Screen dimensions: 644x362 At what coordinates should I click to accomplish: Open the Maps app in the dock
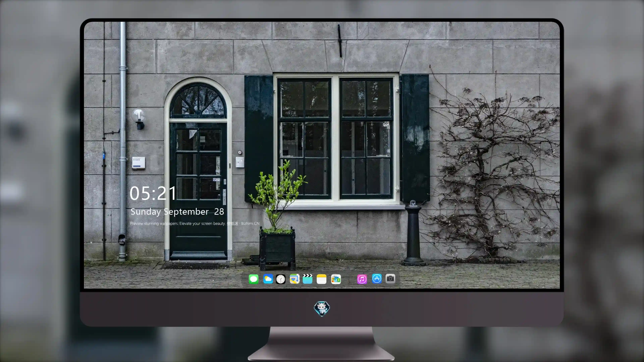[294, 279]
